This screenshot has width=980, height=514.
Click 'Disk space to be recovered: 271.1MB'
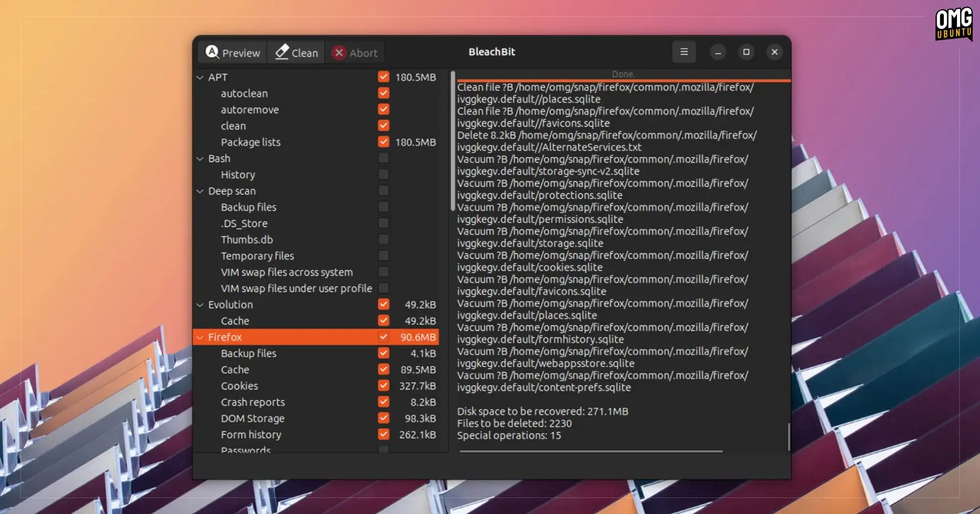(x=543, y=412)
